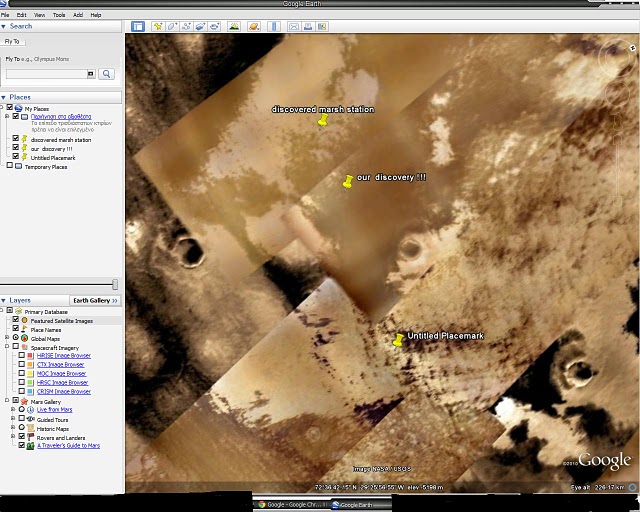Enable the CTX Image Browser checkbox
This screenshot has height=512, width=640.
pos(22,364)
